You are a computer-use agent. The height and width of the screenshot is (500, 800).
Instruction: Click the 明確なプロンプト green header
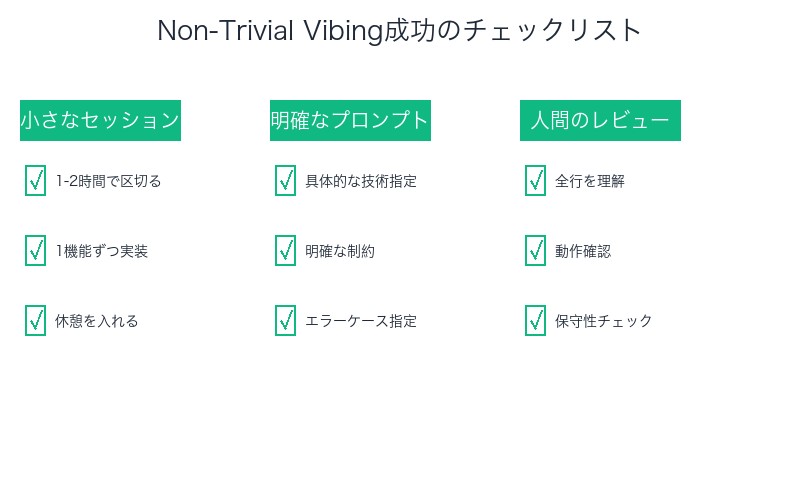coord(350,121)
